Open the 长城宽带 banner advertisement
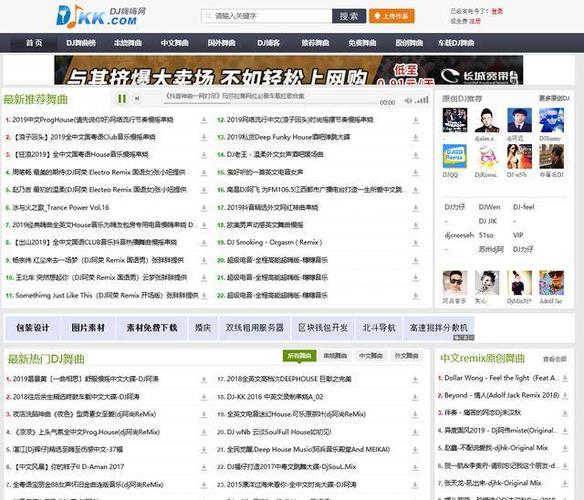 (289, 70)
